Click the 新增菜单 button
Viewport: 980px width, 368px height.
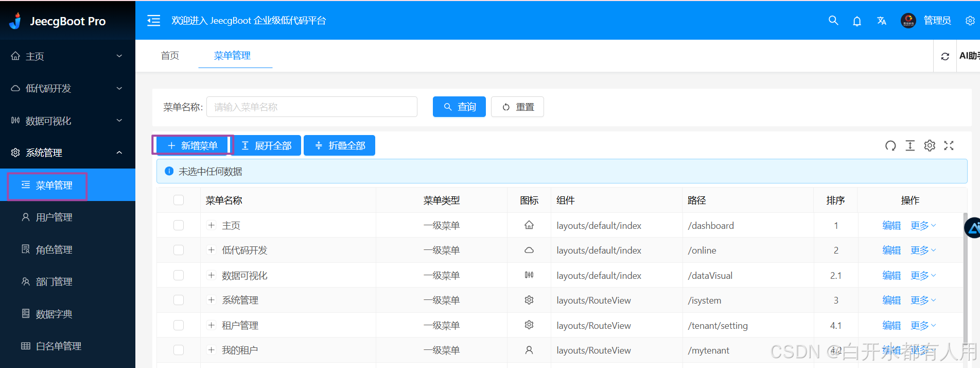click(192, 145)
